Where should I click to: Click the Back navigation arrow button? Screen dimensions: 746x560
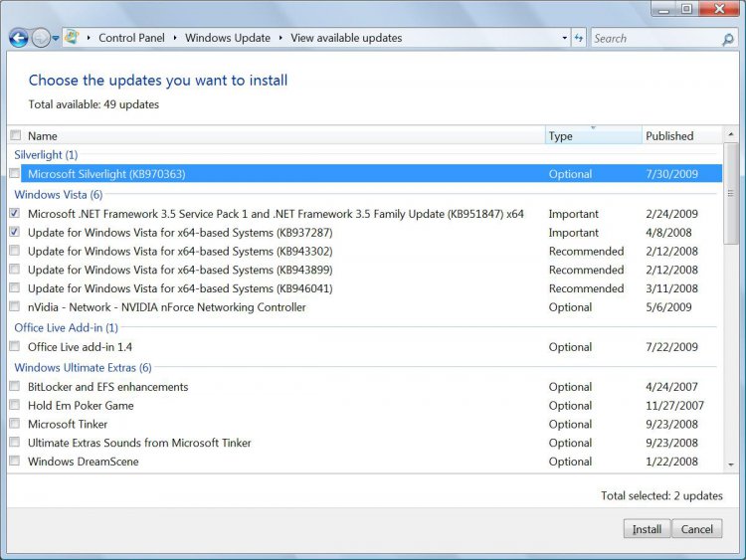[x=18, y=39]
